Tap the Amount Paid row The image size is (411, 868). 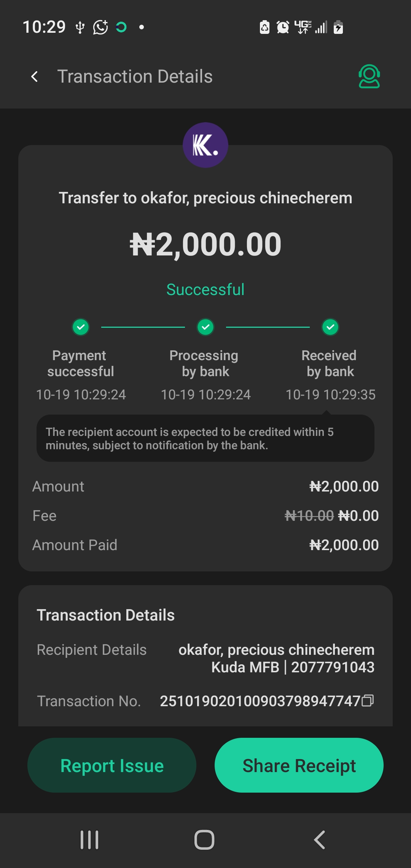(205, 545)
